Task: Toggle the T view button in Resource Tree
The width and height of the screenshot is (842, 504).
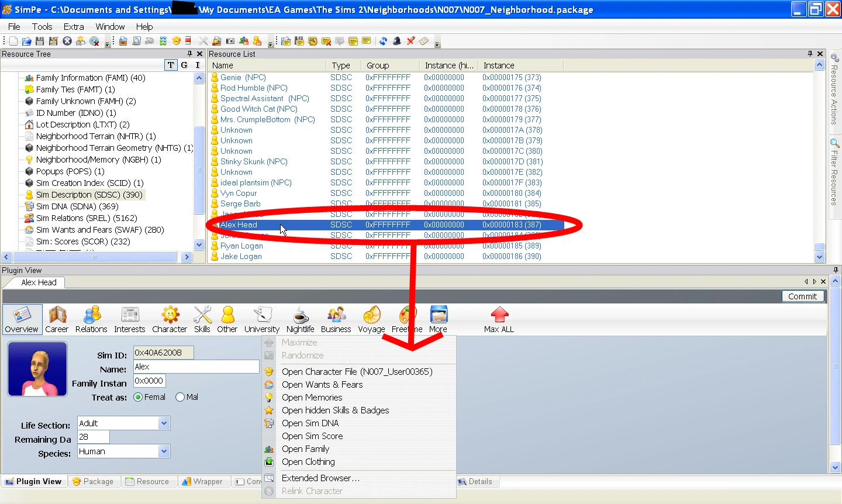Action: [171, 65]
